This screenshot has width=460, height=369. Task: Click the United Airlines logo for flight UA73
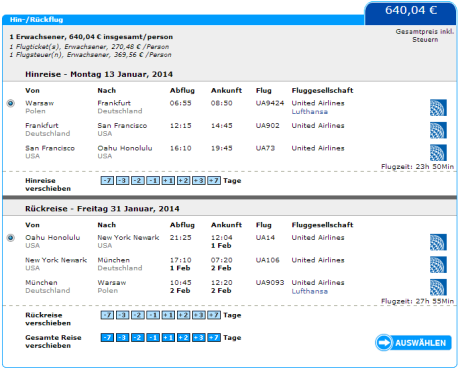click(438, 153)
